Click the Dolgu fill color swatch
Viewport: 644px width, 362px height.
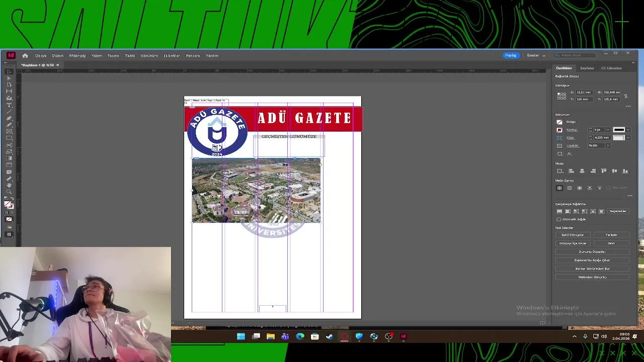(x=560, y=122)
